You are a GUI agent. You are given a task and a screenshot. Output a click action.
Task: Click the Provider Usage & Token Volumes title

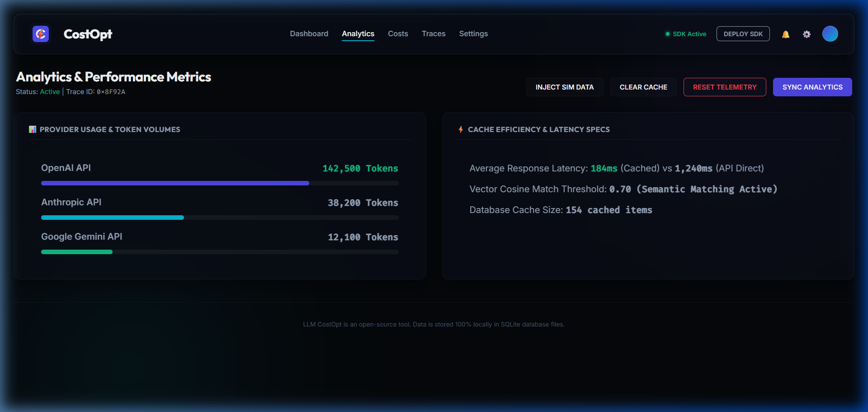[x=110, y=129]
